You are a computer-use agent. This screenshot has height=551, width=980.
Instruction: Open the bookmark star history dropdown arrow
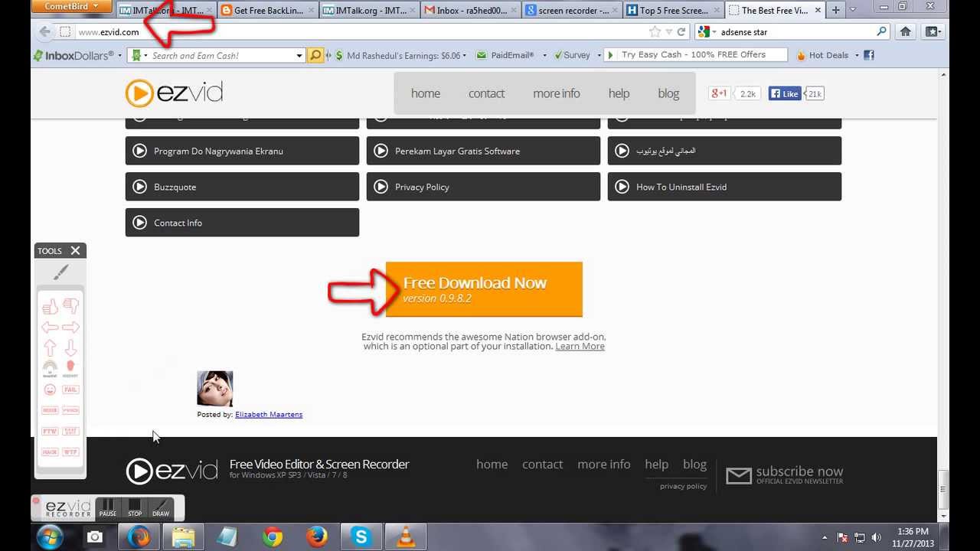pos(668,32)
